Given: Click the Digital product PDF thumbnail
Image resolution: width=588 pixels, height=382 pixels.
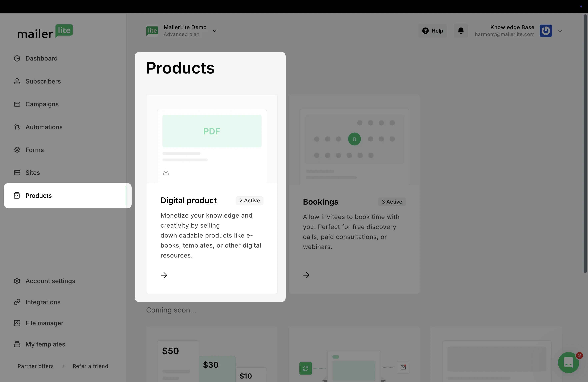Looking at the screenshot, I should [212, 131].
